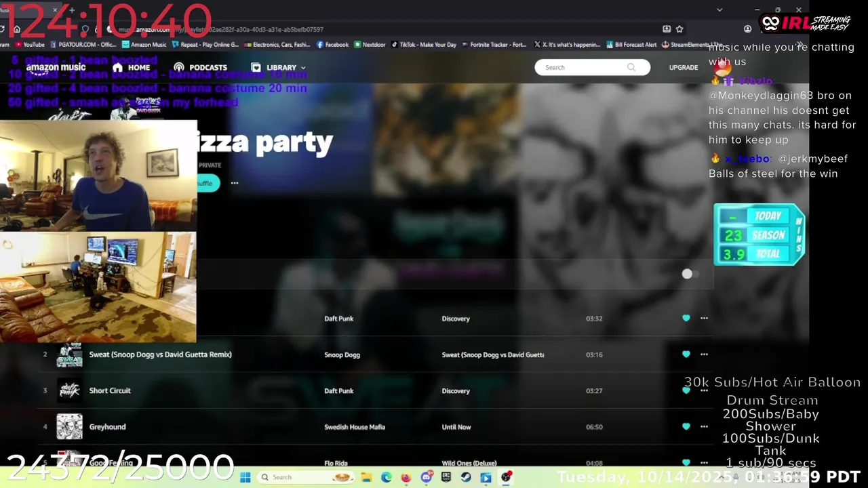This screenshot has width=868, height=488.
Task: Click the 06:50 duration of Greyhound
Action: tap(594, 427)
